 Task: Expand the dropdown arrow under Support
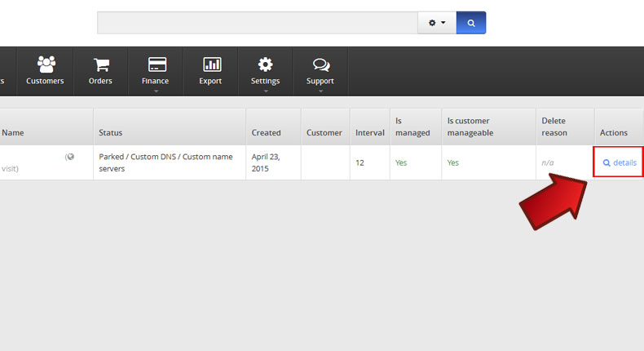(x=320, y=91)
